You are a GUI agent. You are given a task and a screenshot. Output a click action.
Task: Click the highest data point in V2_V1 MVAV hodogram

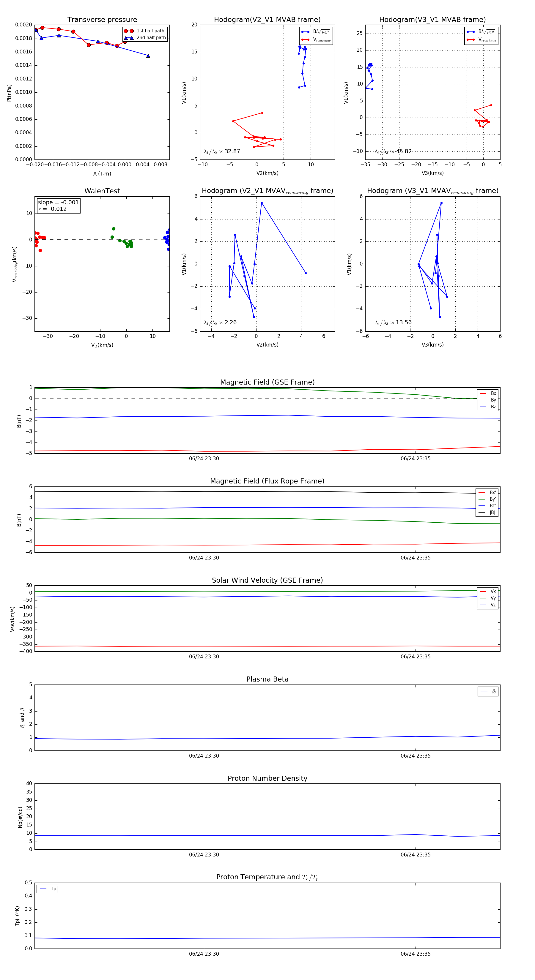pos(262,203)
